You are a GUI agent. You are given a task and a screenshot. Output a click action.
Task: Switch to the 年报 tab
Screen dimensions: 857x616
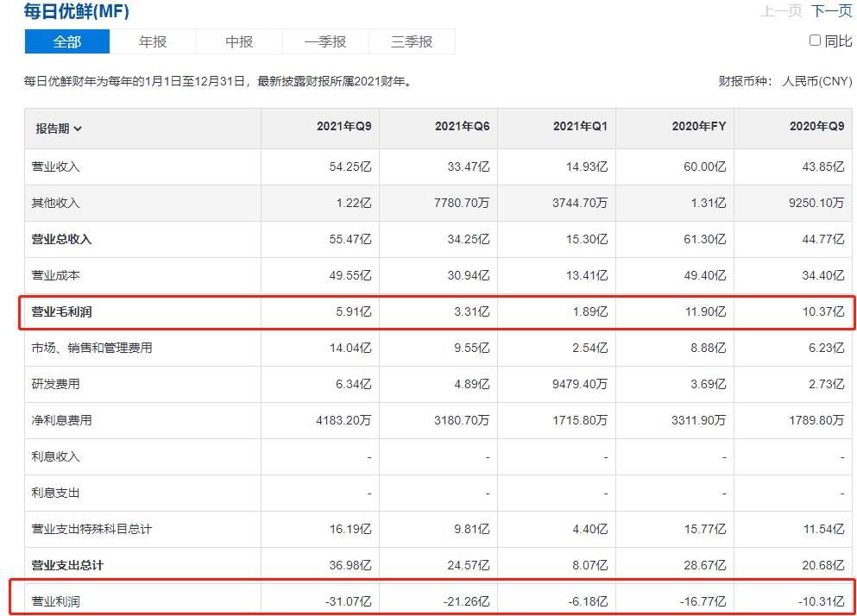[x=153, y=41]
